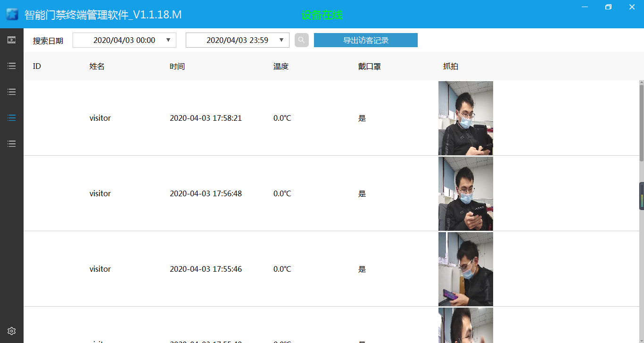This screenshot has height=343, width=644.
Task: Click the first list icon below the film icon
Action: 12,66
